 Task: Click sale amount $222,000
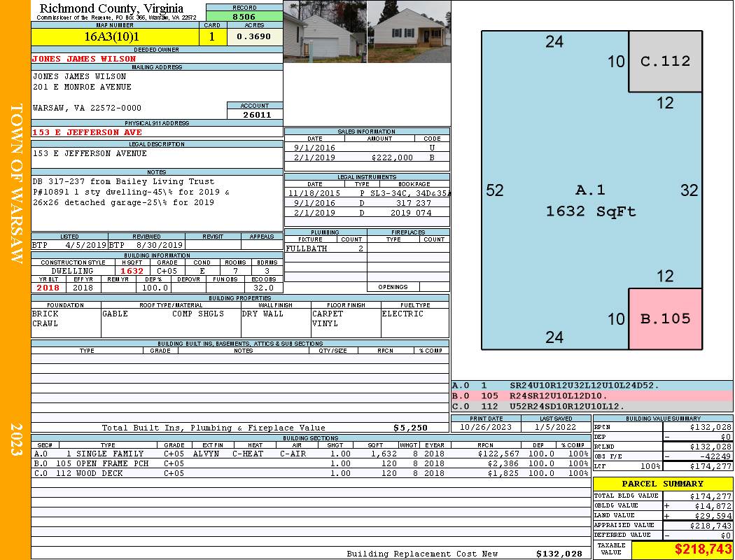coord(392,158)
